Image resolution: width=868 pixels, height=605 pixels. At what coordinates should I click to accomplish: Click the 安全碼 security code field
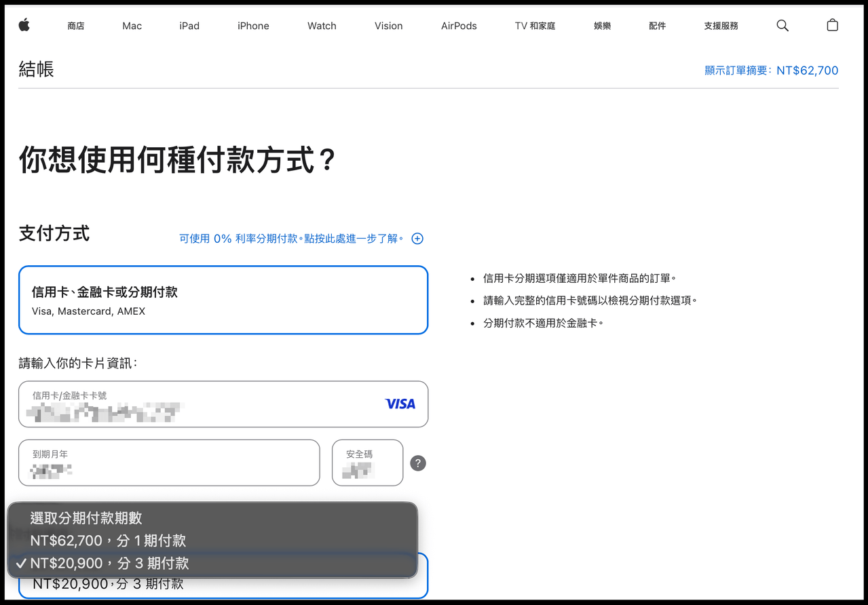(x=367, y=463)
